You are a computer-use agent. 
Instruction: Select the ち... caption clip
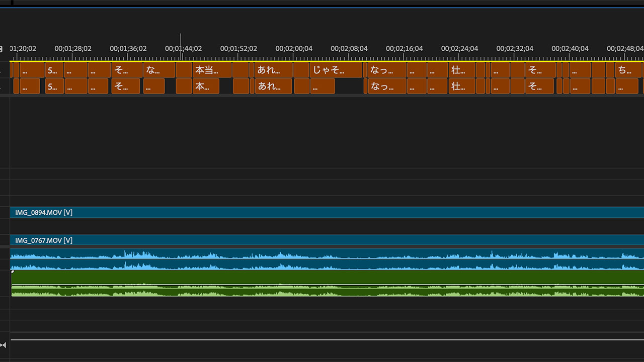tap(627, 70)
